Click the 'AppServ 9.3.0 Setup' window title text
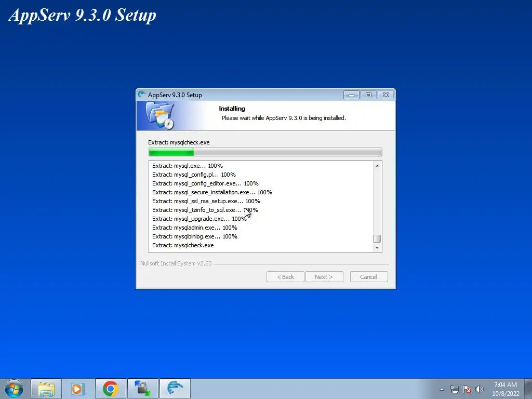The height and width of the screenshot is (399, 532). (175, 95)
